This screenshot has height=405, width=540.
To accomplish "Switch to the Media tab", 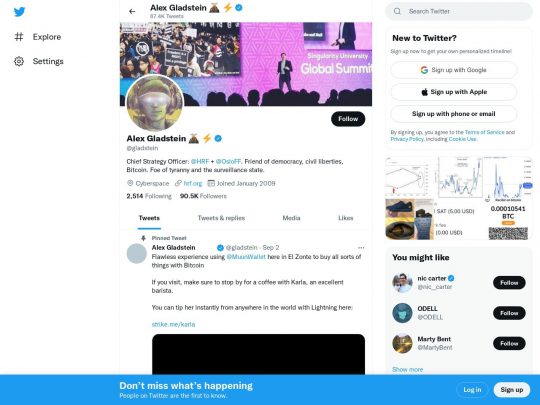I will coord(291,218).
